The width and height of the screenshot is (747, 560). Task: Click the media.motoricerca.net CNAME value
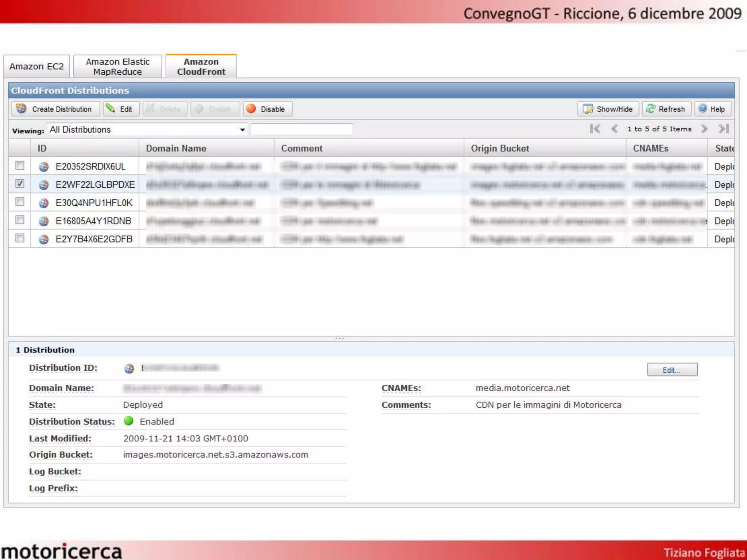point(522,388)
